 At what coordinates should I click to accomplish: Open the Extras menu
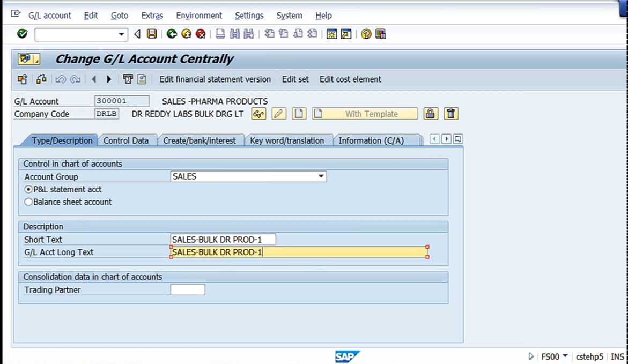tap(152, 16)
